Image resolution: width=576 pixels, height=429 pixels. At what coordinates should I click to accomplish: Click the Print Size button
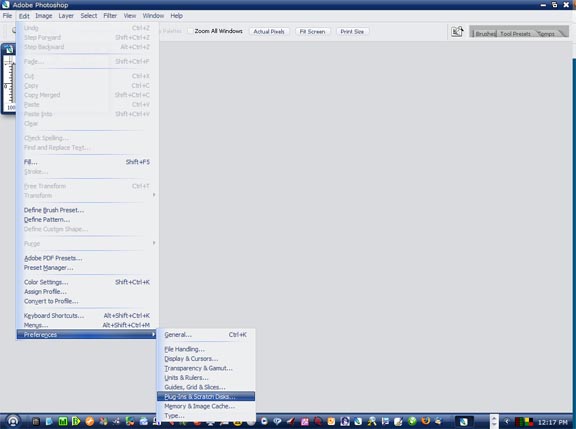click(352, 32)
